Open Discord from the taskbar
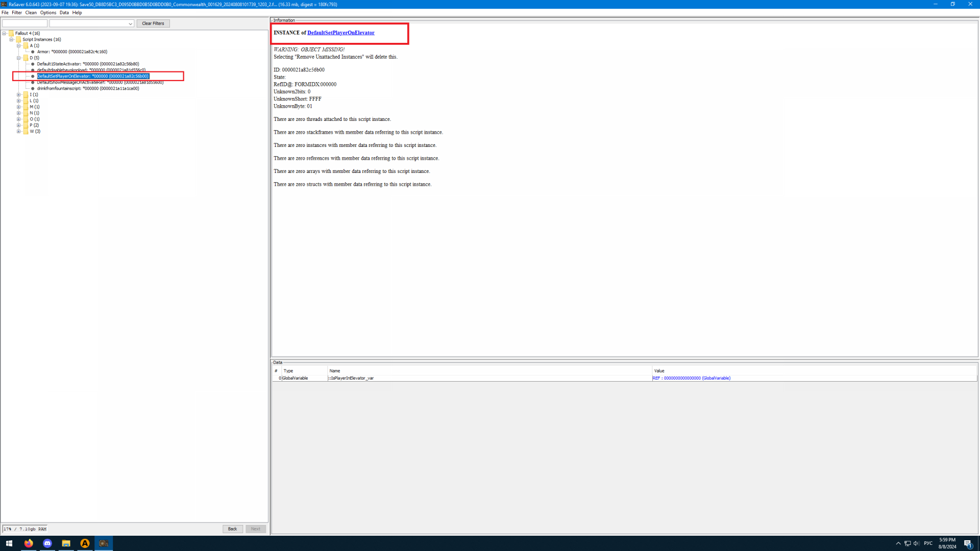This screenshot has width=980, height=551. (47, 543)
